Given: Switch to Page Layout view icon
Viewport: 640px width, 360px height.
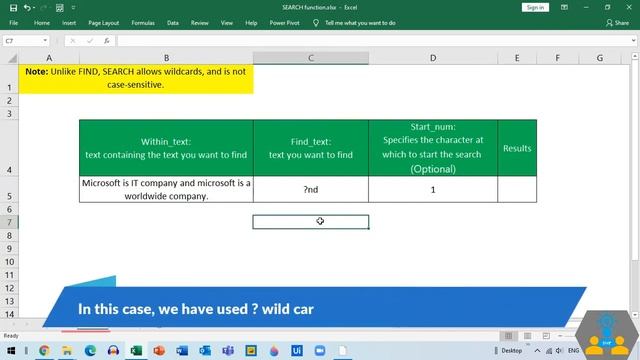Looking at the screenshot, I should [x=527, y=336].
